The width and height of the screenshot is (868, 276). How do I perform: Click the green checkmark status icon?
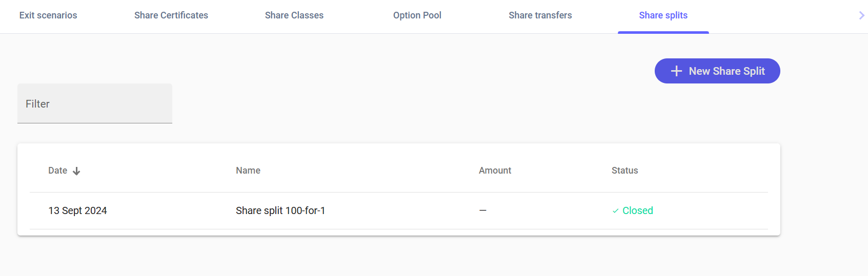pyautogui.click(x=615, y=211)
